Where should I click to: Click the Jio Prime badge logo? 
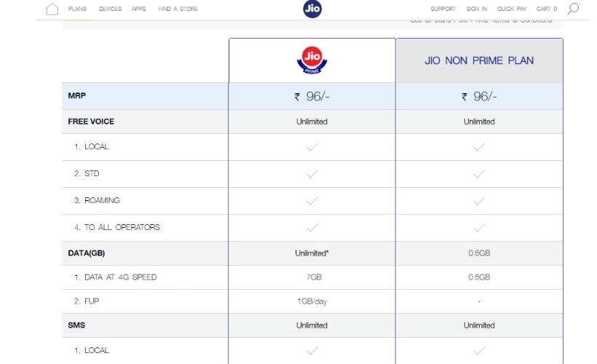tap(312, 60)
